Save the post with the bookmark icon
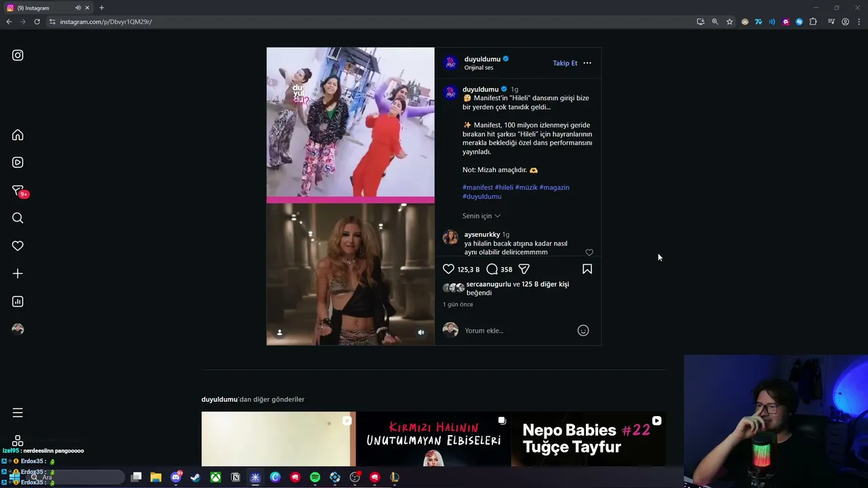 pyautogui.click(x=587, y=269)
